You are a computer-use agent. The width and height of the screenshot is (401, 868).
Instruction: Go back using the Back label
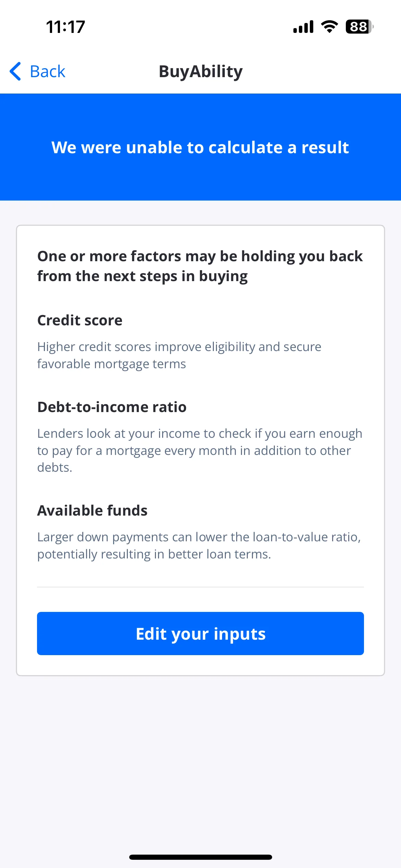tap(47, 71)
